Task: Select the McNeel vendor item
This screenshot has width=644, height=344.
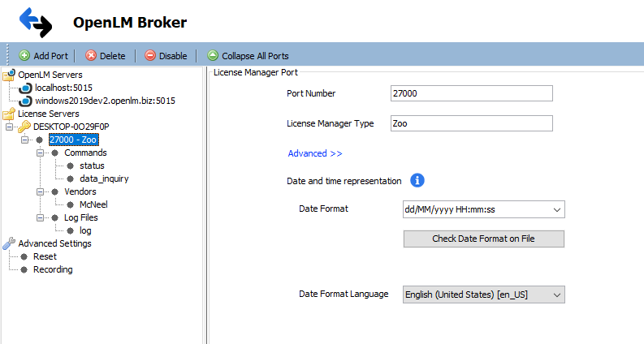Action: pyautogui.click(x=93, y=204)
